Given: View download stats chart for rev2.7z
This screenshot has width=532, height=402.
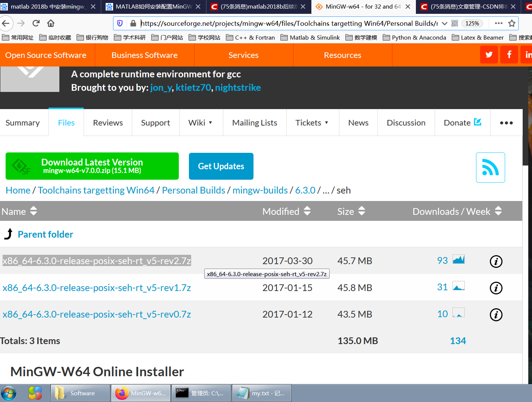Looking at the screenshot, I should 458,259.
